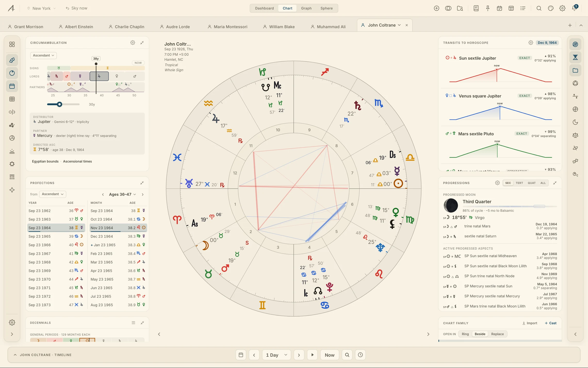Select the table grid icon in left sidebar
588x368 pixels.
[12, 99]
